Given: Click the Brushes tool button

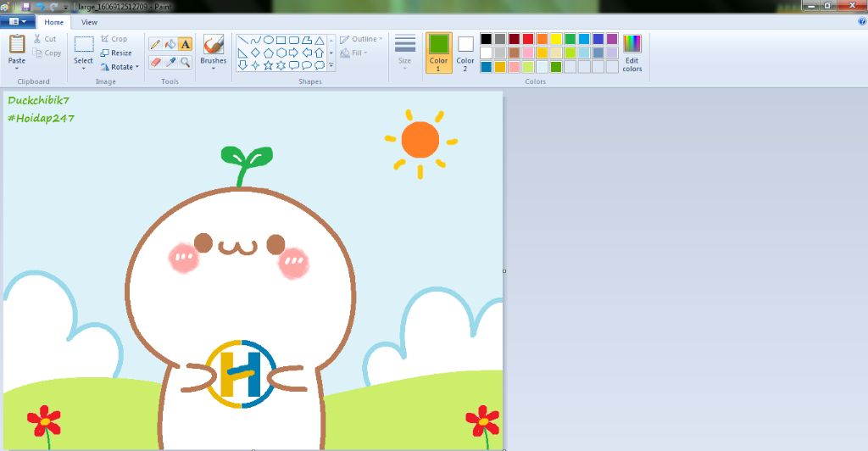Looking at the screenshot, I should 213,48.
